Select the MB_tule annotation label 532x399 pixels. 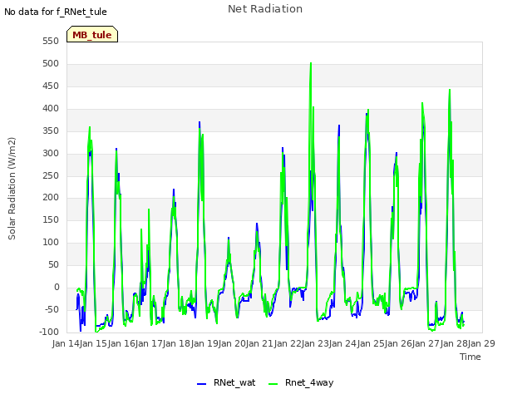coord(92,35)
